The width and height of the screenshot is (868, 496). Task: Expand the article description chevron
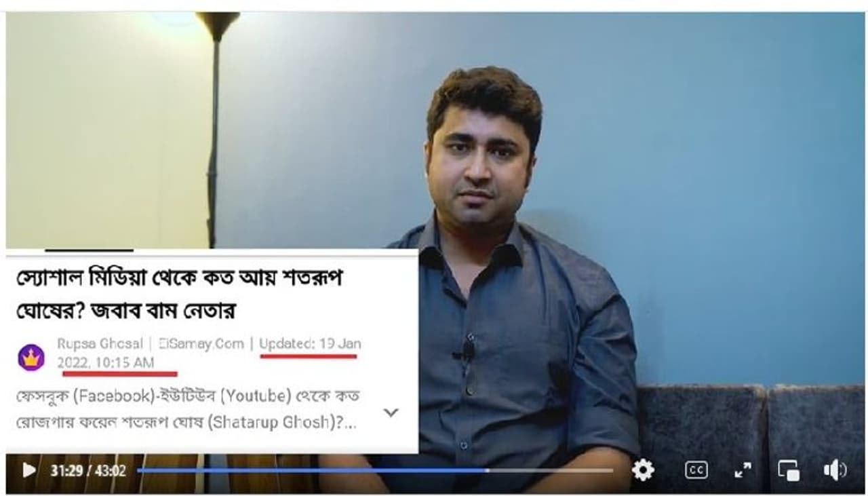coord(391,412)
